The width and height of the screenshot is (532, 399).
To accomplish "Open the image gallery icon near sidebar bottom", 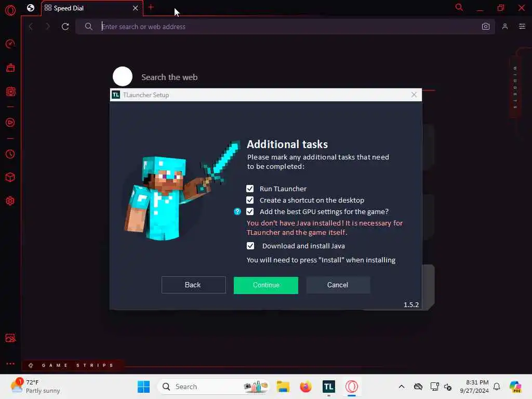I will pyautogui.click(x=10, y=338).
